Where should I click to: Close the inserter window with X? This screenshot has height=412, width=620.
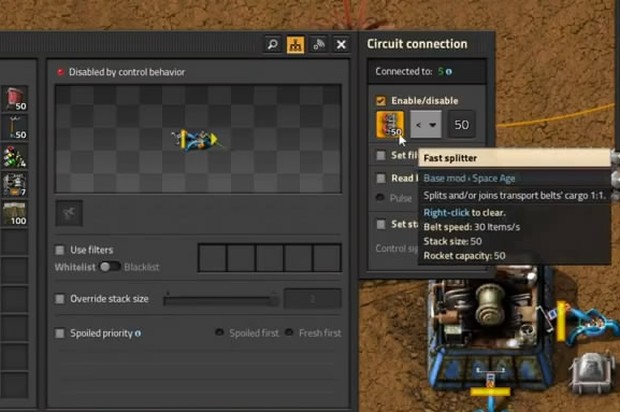341,44
